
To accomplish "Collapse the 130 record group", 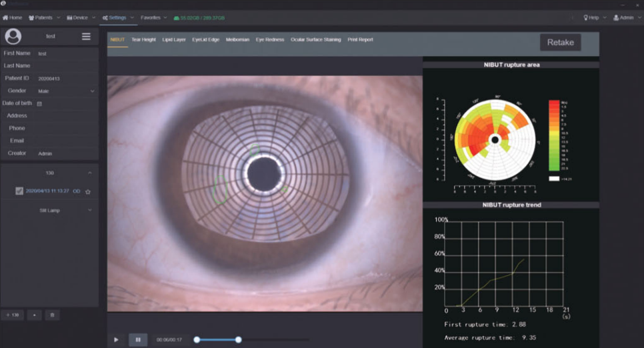I will (x=89, y=173).
